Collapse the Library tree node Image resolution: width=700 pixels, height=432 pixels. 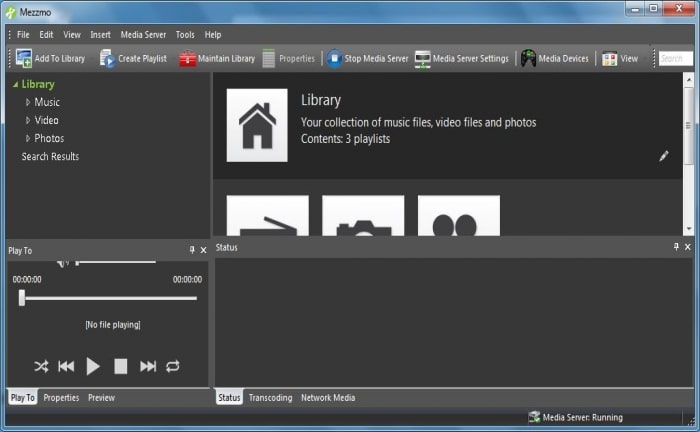[16, 84]
